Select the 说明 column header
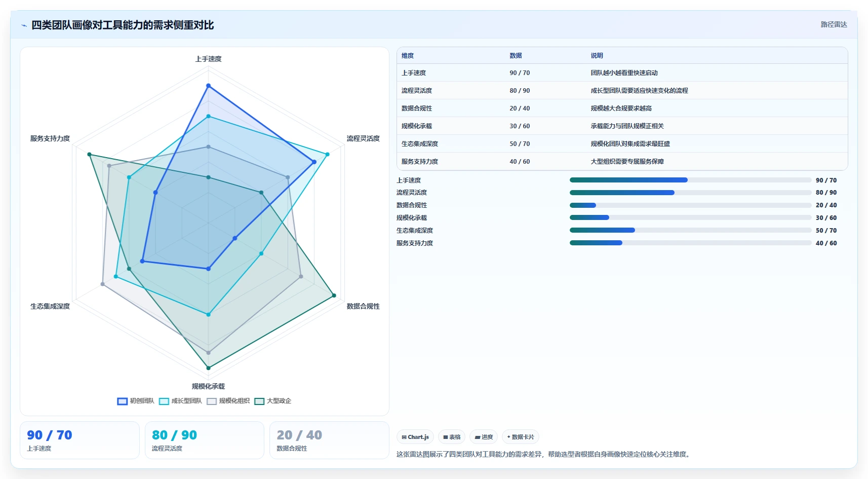The width and height of the screenshot is (868, 479). coord(597,56)
